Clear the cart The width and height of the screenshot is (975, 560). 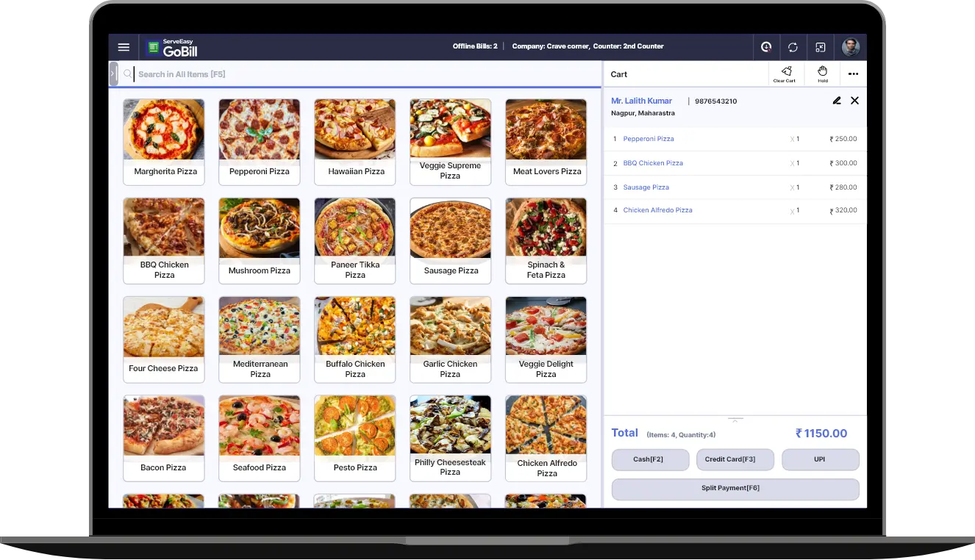785,73
